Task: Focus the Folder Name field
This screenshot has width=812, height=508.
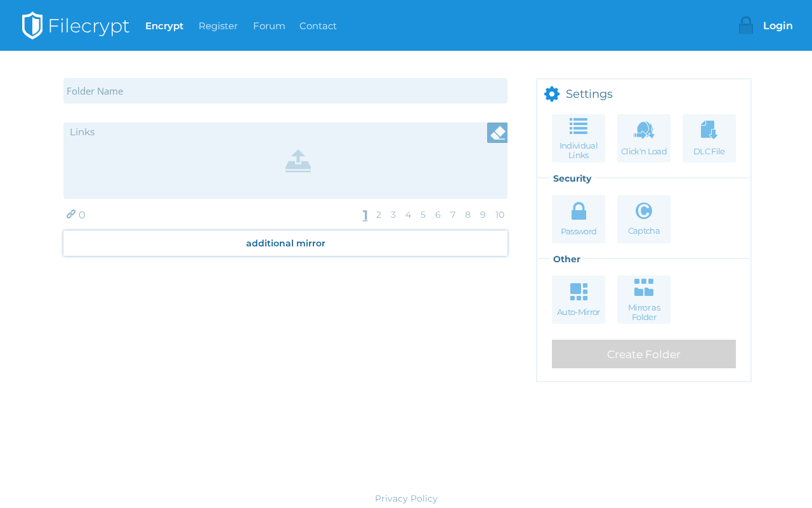Action: click(x=285, y=91)
